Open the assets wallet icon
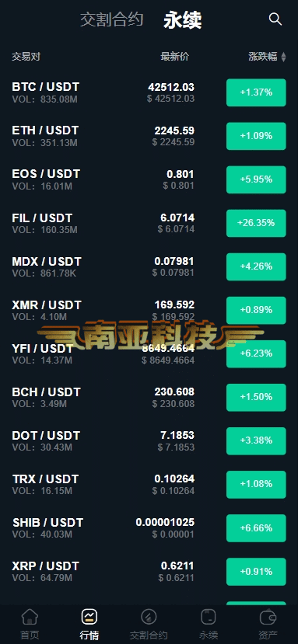 pos(268,617)
